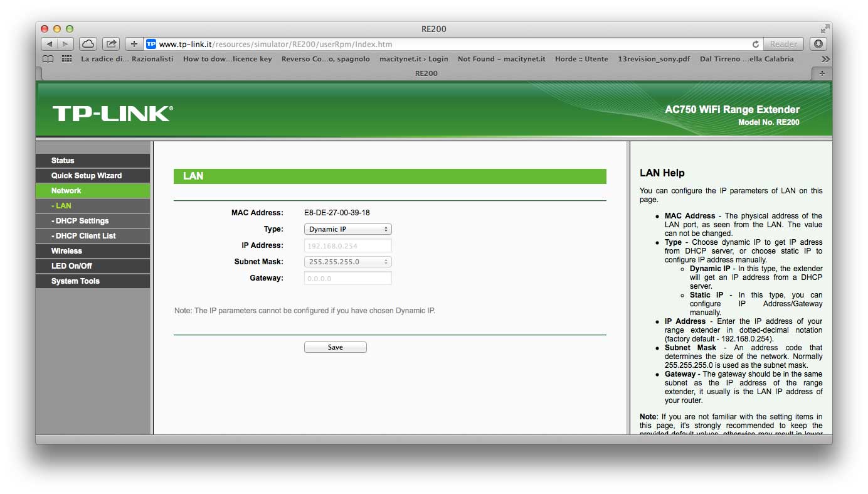Show hidden bookmarks via double-chevron icon

[x=825, y=59]
